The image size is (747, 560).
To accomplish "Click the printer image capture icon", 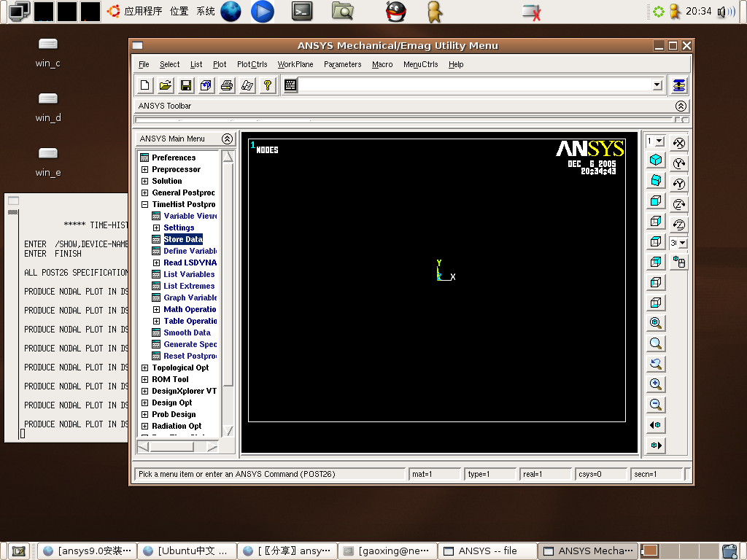I will (x=227, y=85).
